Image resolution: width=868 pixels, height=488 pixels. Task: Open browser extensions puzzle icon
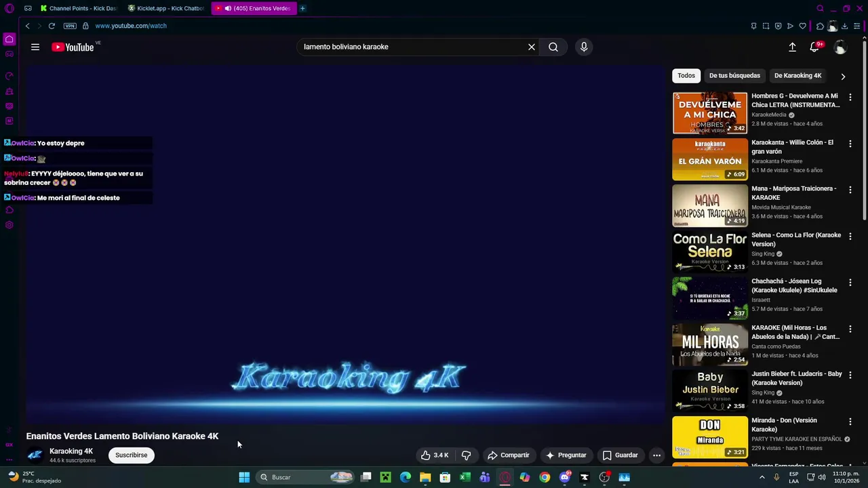tap(820, 26)
